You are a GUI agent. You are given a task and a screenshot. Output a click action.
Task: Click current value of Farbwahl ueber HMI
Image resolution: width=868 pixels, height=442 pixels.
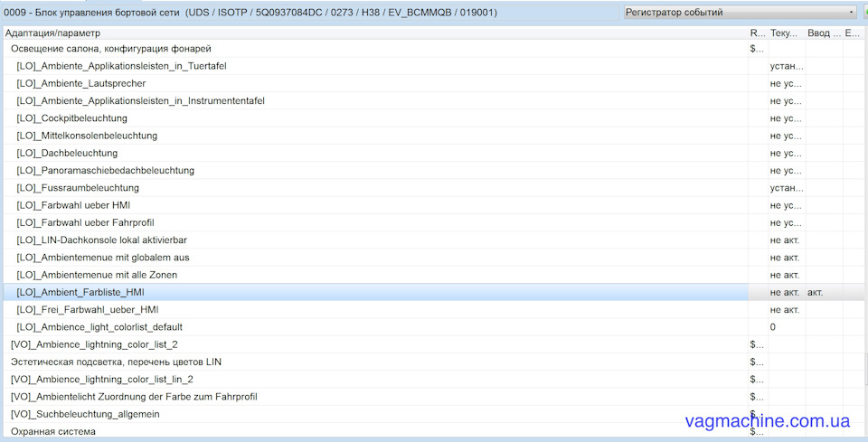tap(786, 205)
